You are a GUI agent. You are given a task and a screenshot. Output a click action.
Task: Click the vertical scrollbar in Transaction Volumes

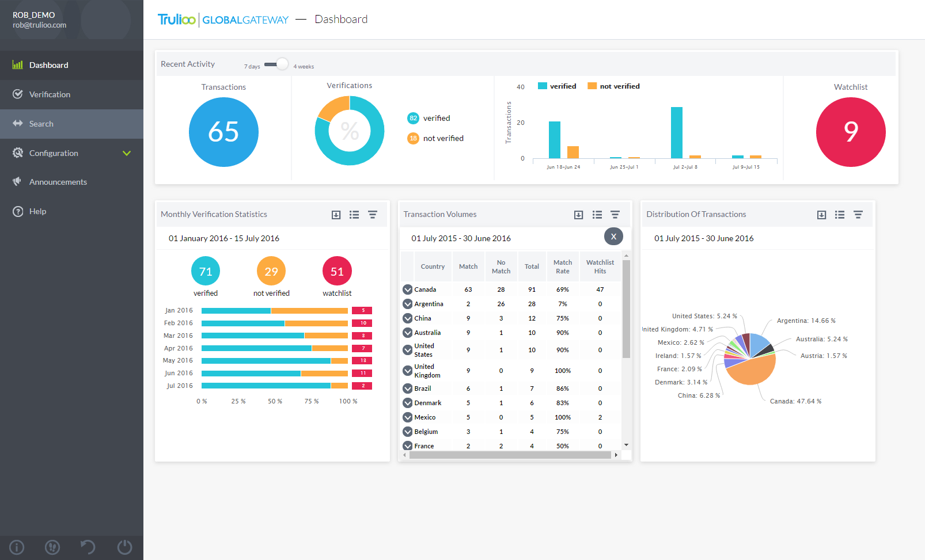coord(626,308)
